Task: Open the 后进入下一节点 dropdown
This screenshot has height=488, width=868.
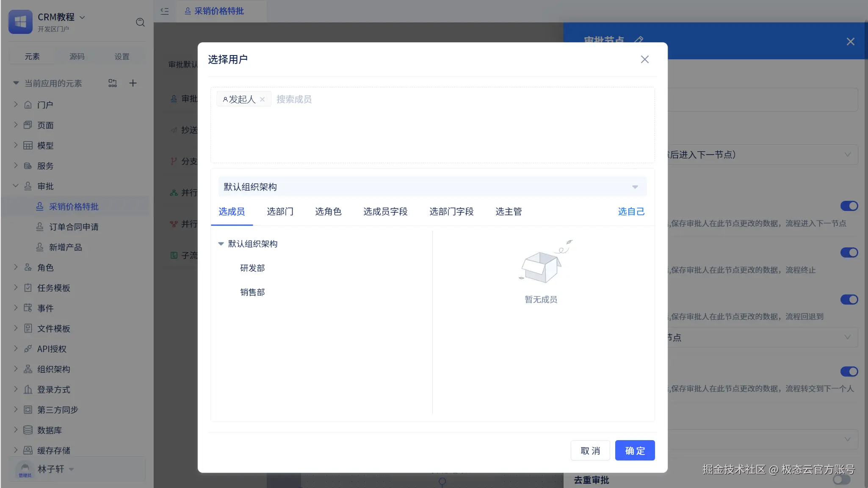Action: (x=763, y=155)
